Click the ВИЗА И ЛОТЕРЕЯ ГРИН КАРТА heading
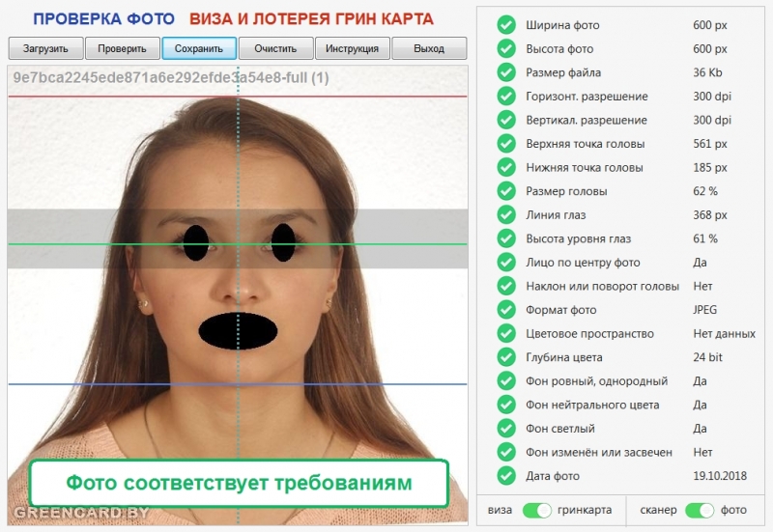This screenshot has height=532, width=773. (311, 19)
